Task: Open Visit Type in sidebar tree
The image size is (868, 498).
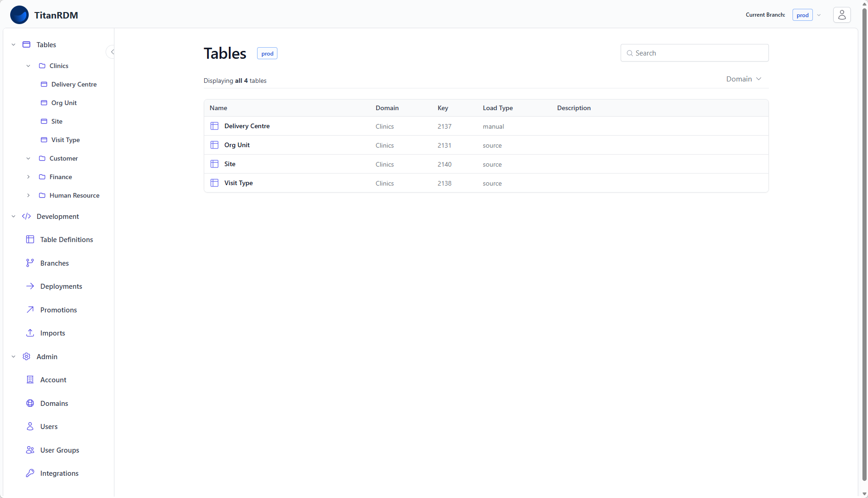Action: [x=65, y=140]
